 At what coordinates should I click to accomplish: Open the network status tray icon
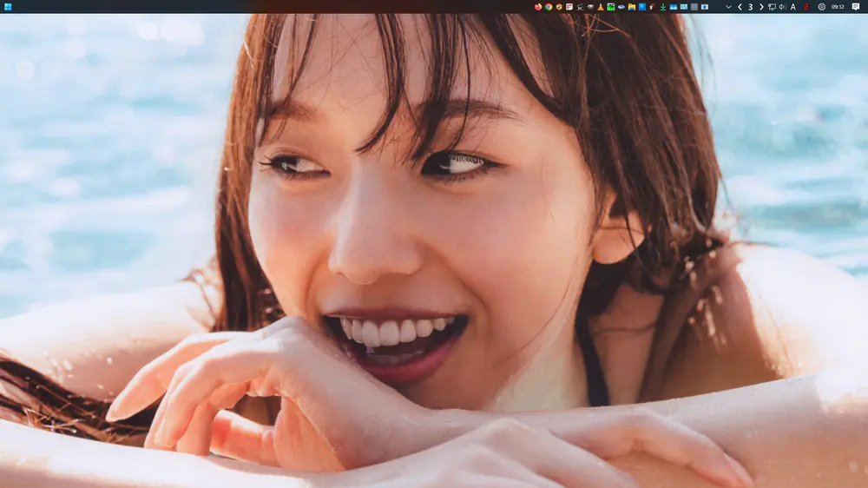tap(773, 6)
